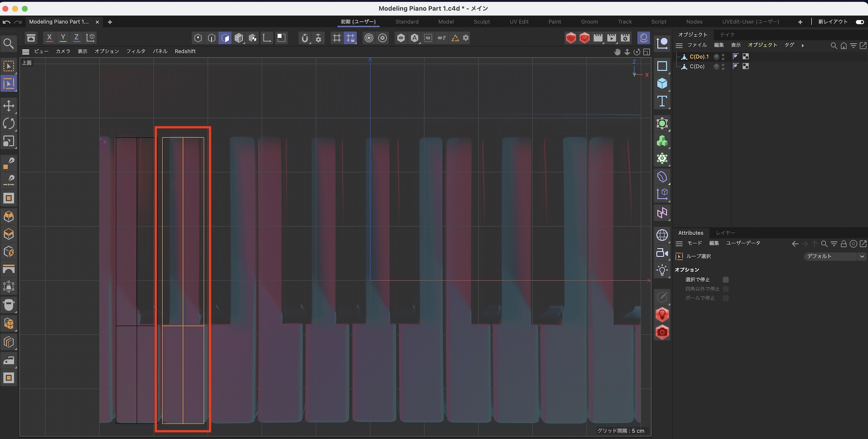
Task: Select the Rotate tool
Action: [x=9, y=124]
